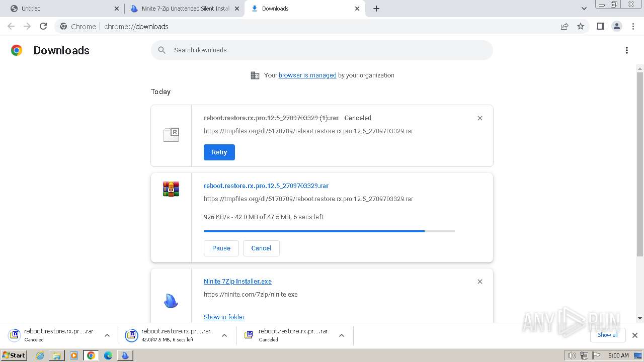Open tab search dropdown arrow
This screenshot has width=644, height=362.
[584, 9]
